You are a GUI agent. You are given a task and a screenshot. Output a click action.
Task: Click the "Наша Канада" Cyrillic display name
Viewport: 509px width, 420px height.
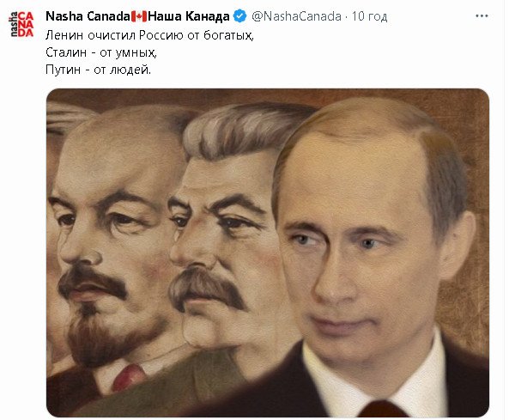click(188, 16)
